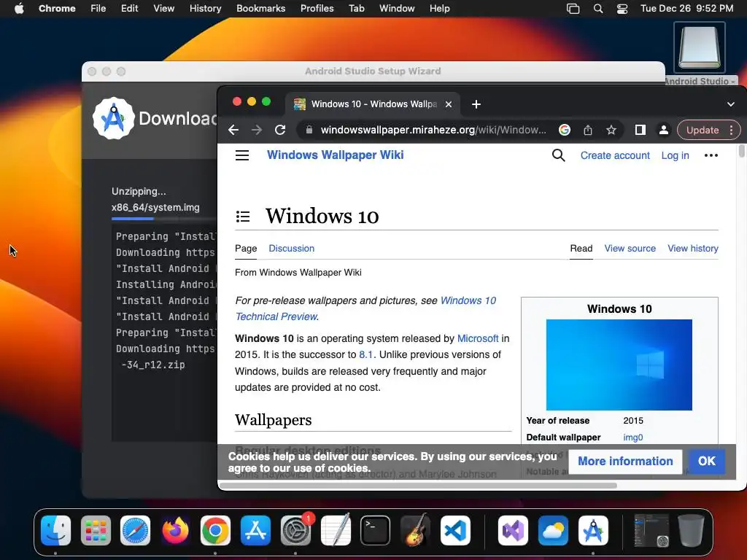The image size is (747, 560).
Task: Open the Apple menu
Action: click(x=19, y=9)
